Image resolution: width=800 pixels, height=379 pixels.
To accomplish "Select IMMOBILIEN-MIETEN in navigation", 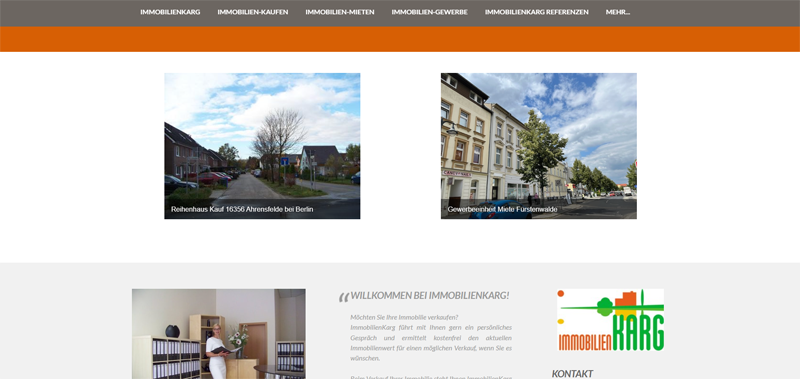I will coord(340,12).
